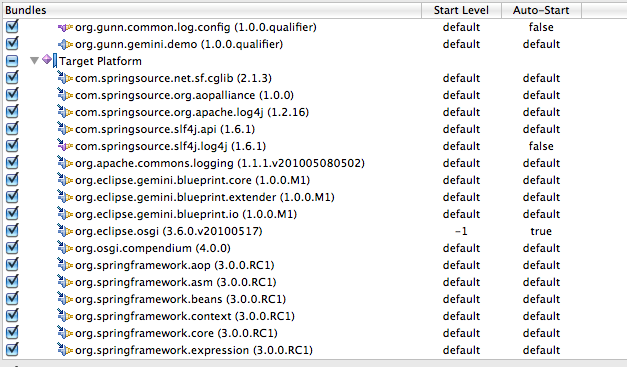Click the org.gunn.gemini.demo plug-in icon

click(65, 44)
